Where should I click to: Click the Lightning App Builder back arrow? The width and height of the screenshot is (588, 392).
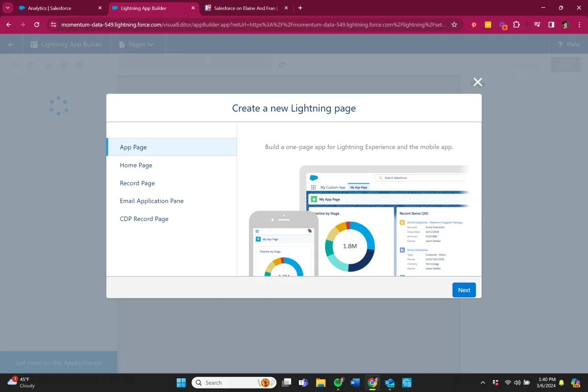pos(11,44)
